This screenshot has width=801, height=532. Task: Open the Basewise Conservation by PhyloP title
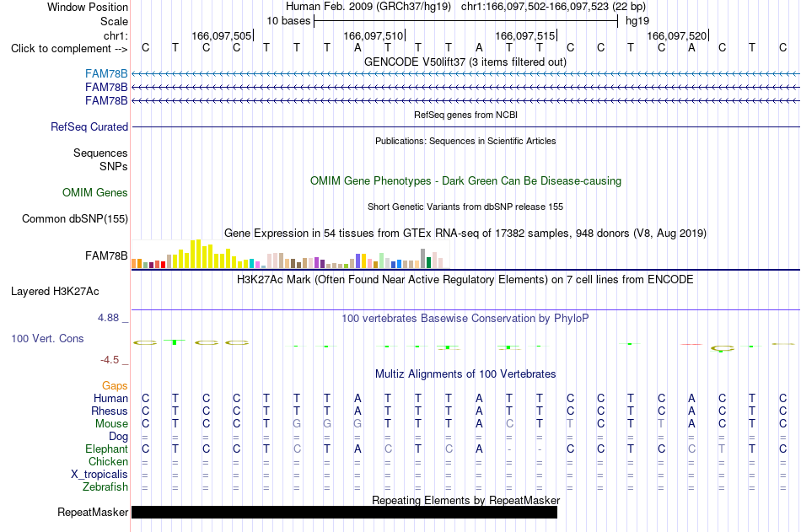(465, 319)
